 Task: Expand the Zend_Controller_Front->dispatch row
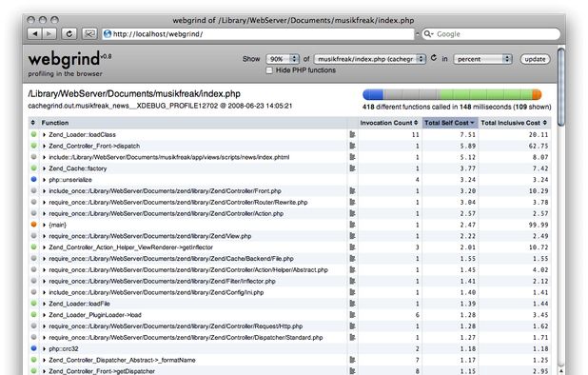click(45, 146)
